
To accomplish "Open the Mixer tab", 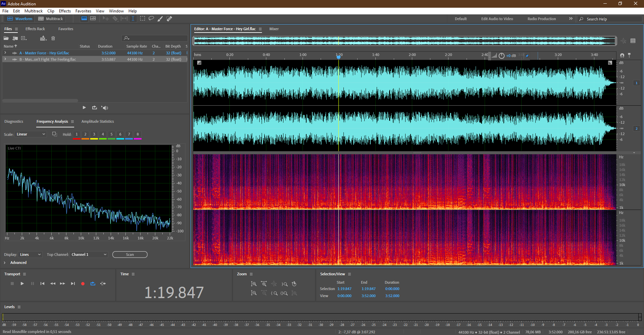I will click(274, 29).
